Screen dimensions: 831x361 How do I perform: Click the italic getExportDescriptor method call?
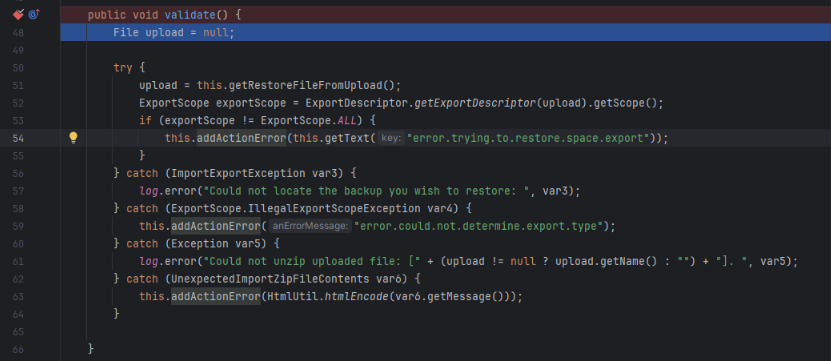point(475,103)
